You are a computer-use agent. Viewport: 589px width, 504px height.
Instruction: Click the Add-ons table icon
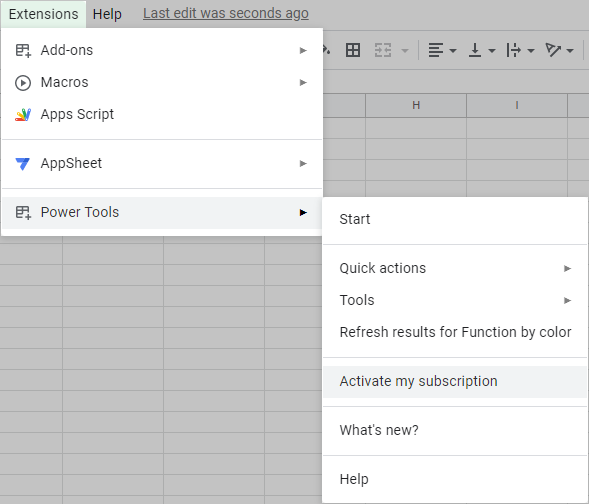23,50
